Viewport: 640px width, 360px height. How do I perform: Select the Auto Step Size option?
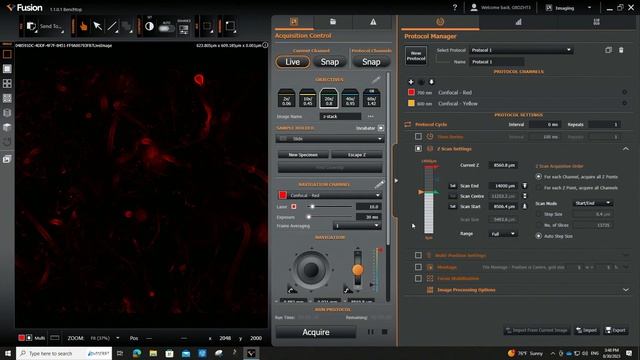(x=539, y=236)
